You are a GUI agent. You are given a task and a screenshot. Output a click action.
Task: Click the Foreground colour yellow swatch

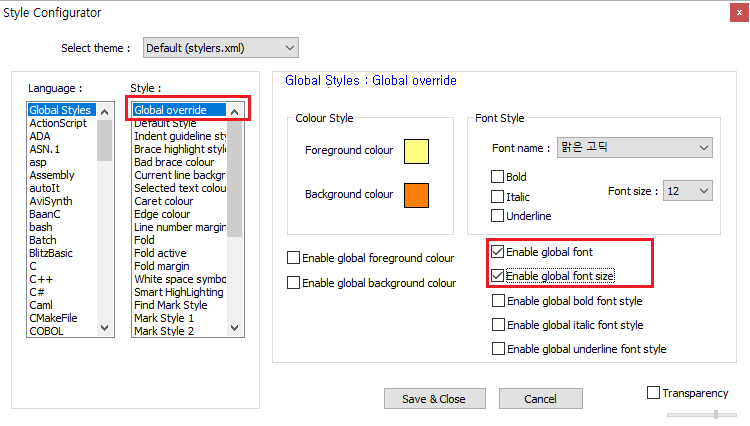tap(416, 151)
